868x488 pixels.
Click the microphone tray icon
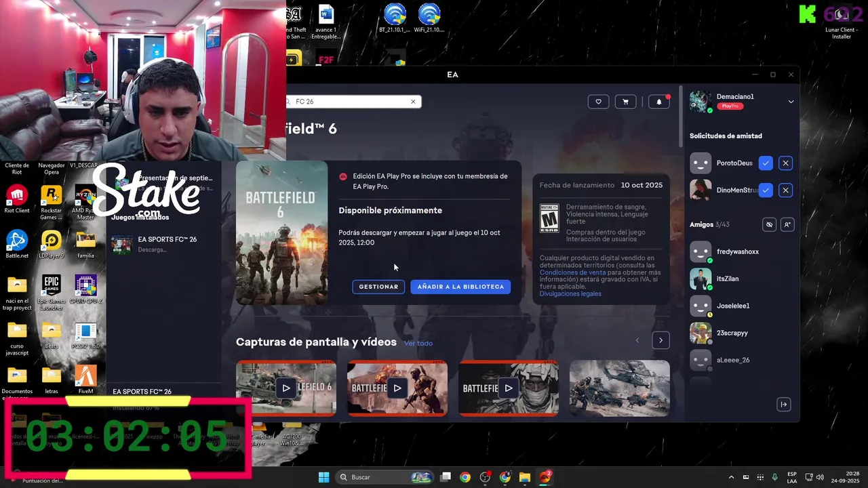774,477
